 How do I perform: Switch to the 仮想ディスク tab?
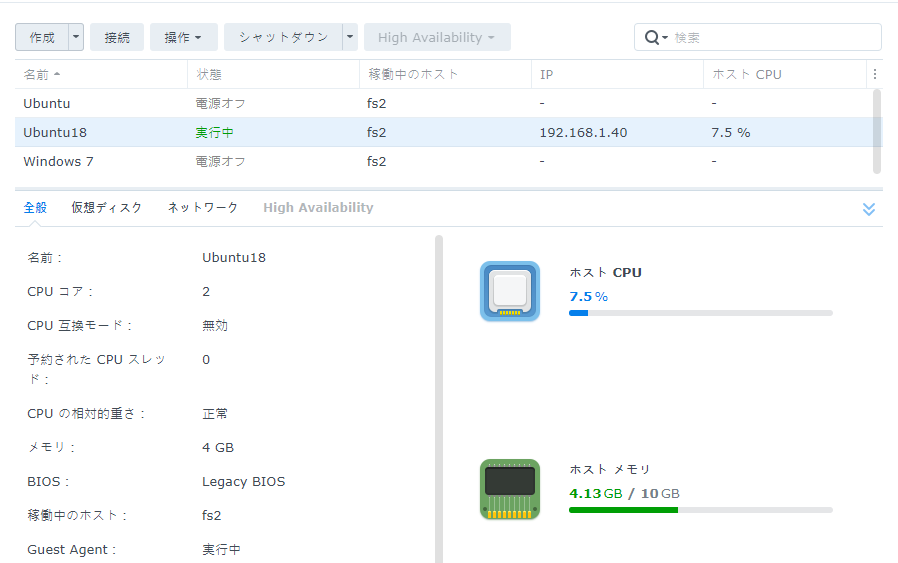(x=107, y=208)
